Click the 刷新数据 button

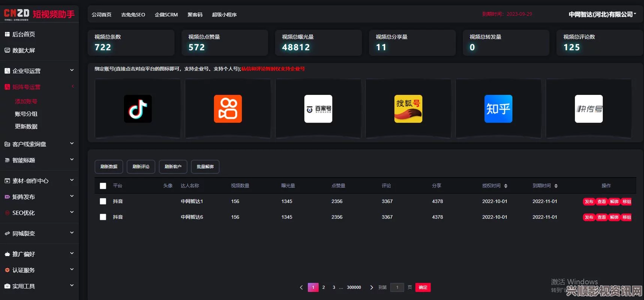tap(109, 166)
